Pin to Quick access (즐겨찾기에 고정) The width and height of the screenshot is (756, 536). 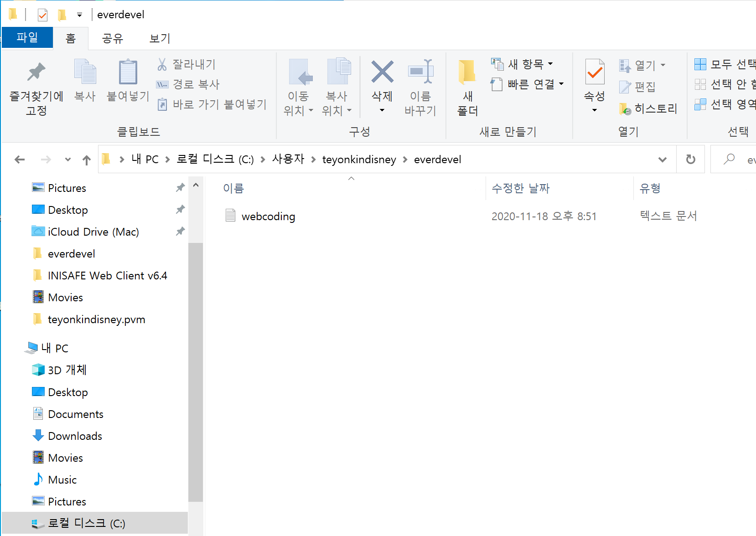click(x=36, y=88)
